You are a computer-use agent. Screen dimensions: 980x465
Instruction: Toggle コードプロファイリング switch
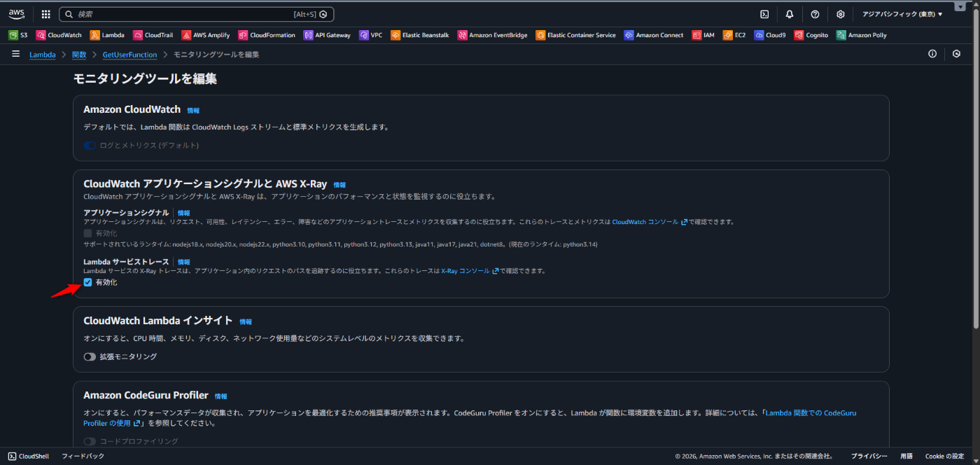click(x=90, y=441)
